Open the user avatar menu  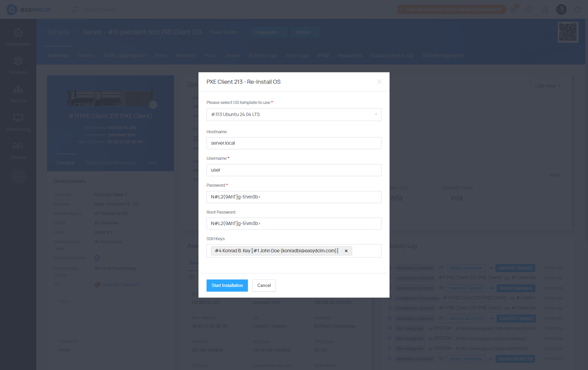point(561,9)
